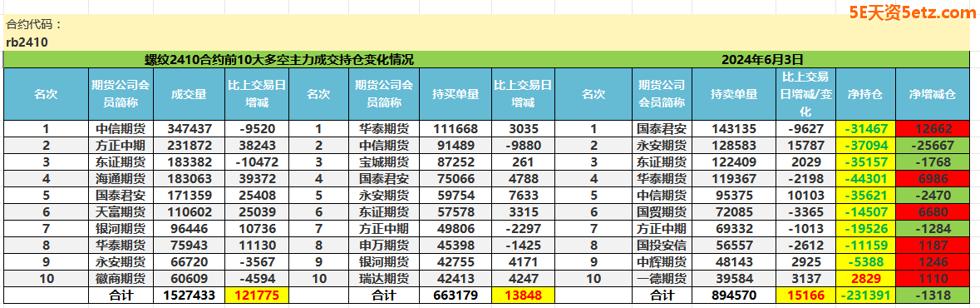This screenshot has height=308, width=980.
Task: Select the highlighted total 121775
Action: pyautogui.click(x=256, y=295)
